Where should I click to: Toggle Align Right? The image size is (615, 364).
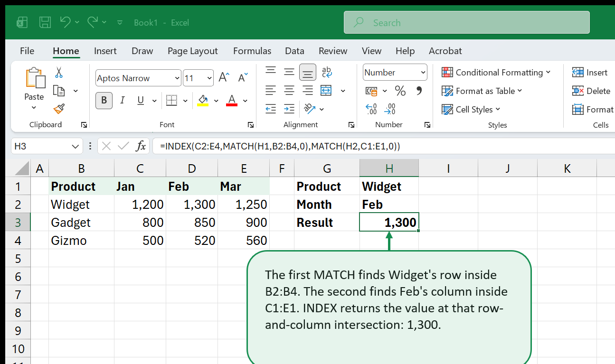(308, 90)
